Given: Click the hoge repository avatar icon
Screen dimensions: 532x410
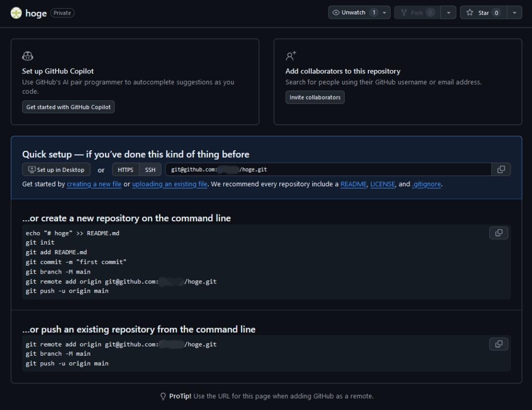Looking at the screenshot, I should (x=16, y=13).
